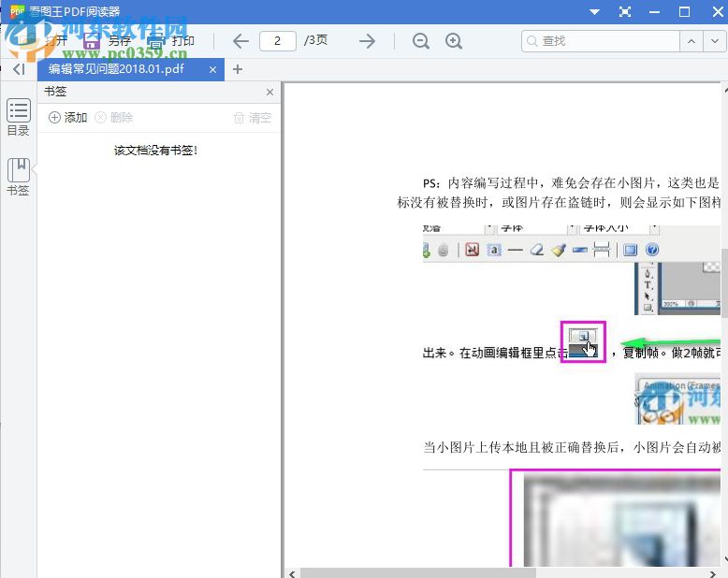Screen dimensions: 728x578
Task: Go to the previous page arrow
Action: click(x=240, y=41)
